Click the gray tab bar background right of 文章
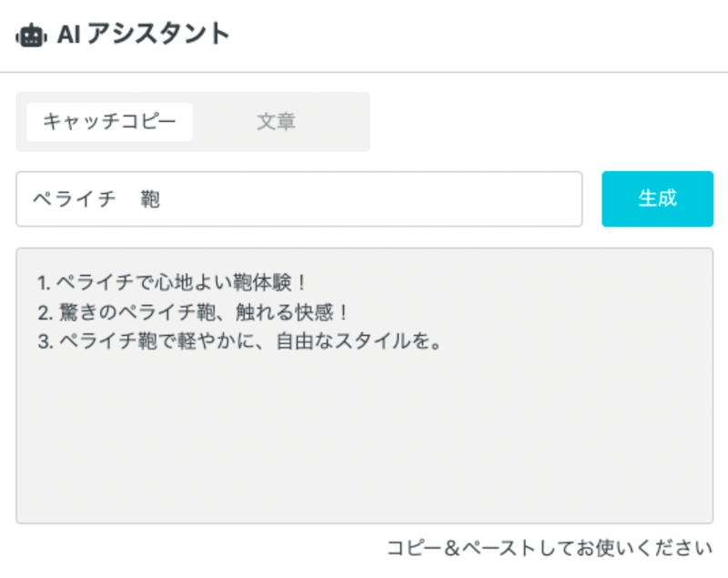The width and height of the screenshot is (728, 578). click(x=344, y=122)
